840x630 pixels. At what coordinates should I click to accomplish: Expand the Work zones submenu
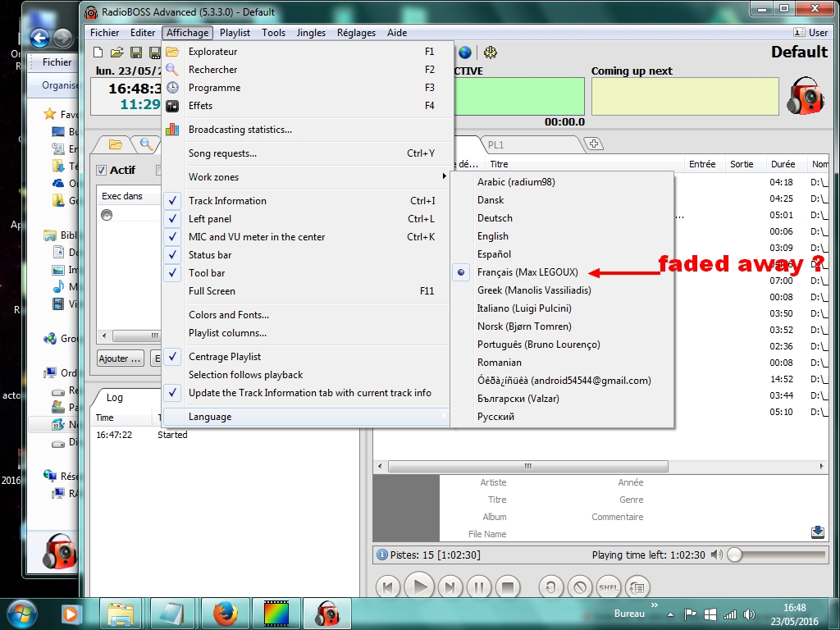pos(305,177)
